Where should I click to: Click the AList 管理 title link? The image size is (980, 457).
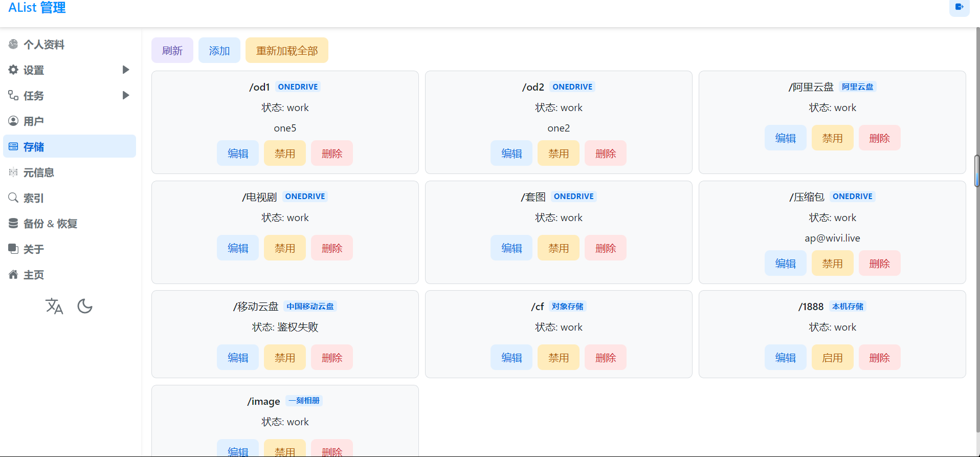click(37, 7)
